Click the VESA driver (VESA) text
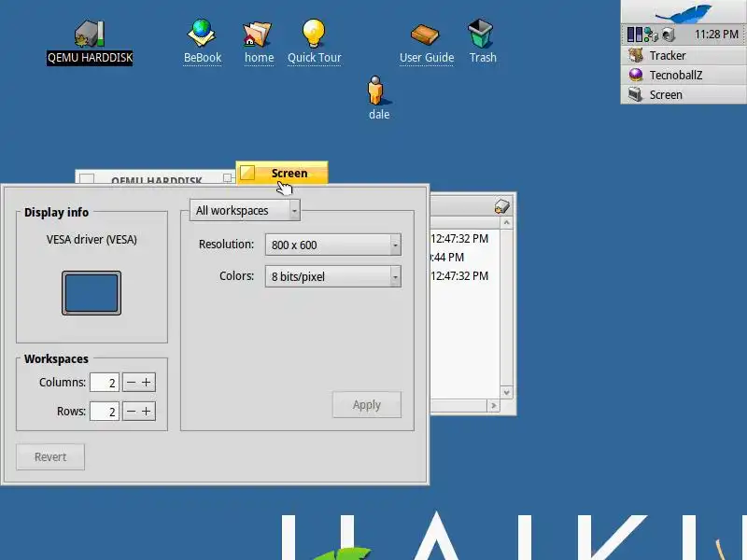 click(92, 240)
